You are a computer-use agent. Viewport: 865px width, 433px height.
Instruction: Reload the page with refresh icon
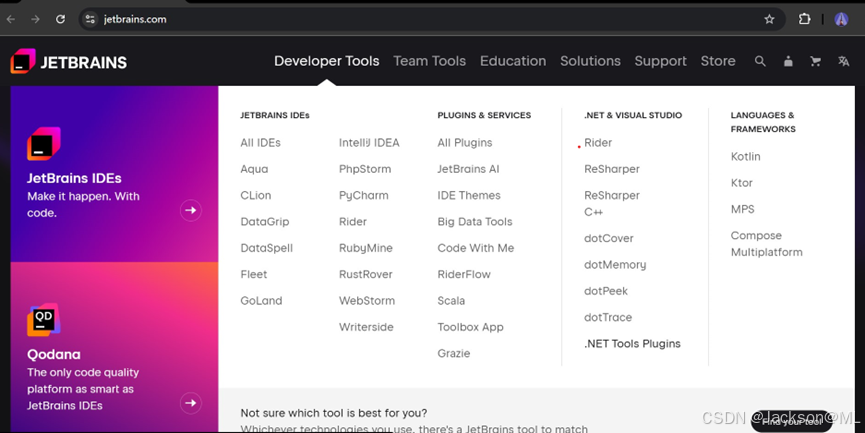60,19
